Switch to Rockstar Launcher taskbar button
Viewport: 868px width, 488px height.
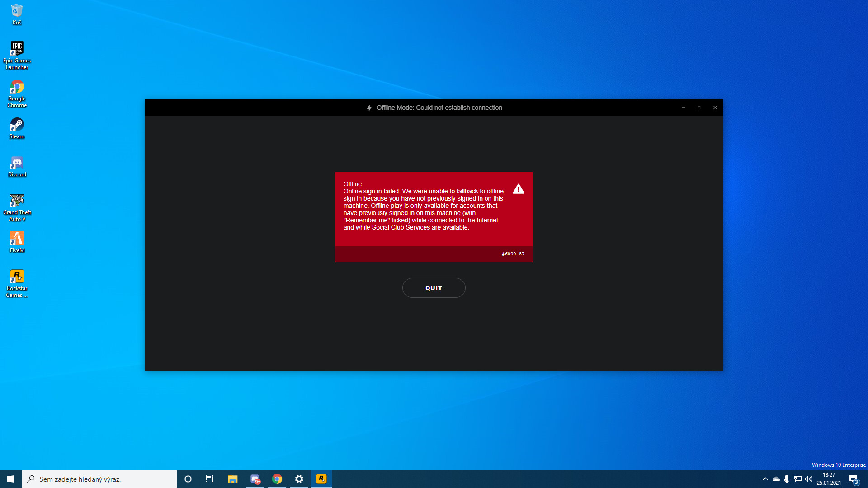click(321, 479)
